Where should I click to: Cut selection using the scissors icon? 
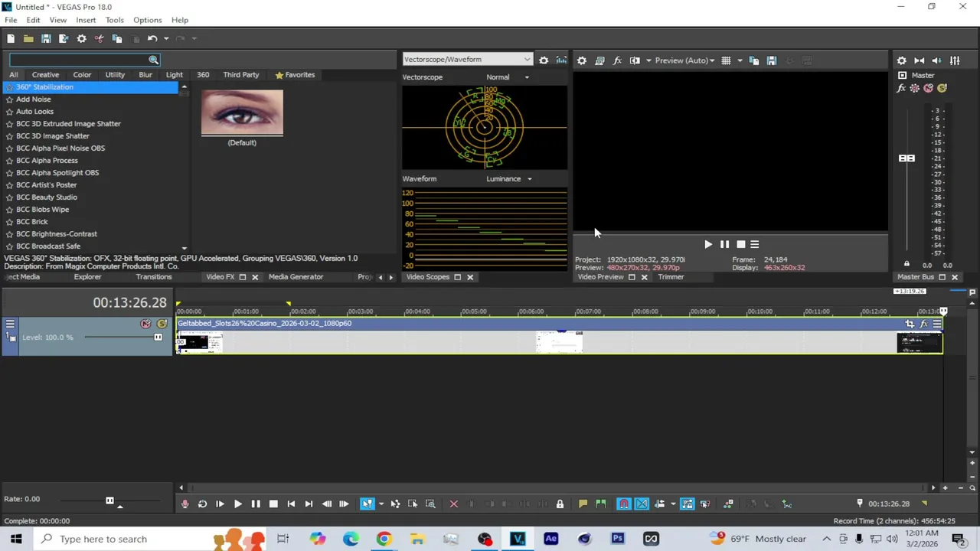[100, 38]
